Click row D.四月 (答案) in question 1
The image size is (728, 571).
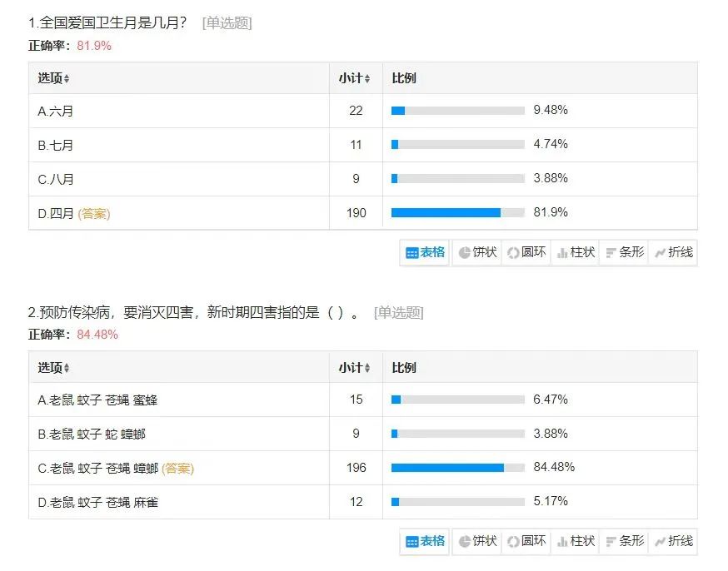[363, 213]
